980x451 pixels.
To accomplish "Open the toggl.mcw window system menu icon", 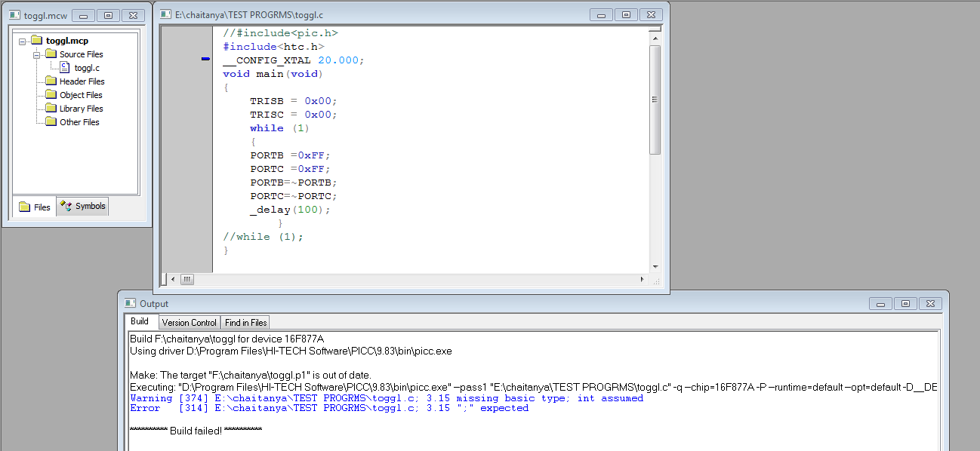I will (13, 15).
